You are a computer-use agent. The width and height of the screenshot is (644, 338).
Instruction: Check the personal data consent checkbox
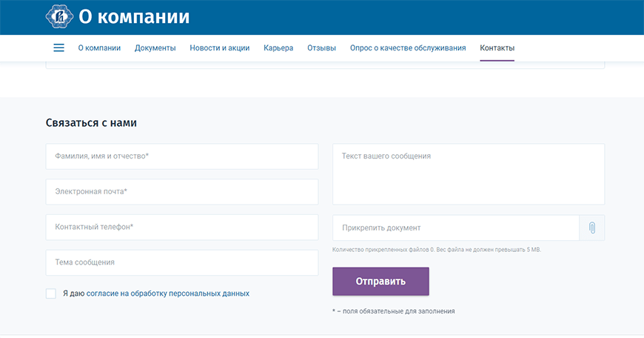tap(51, 294)
